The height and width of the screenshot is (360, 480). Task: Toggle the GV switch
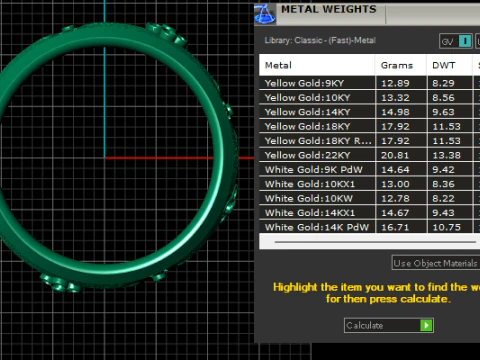pyautogui.click(x=456, y=41)
